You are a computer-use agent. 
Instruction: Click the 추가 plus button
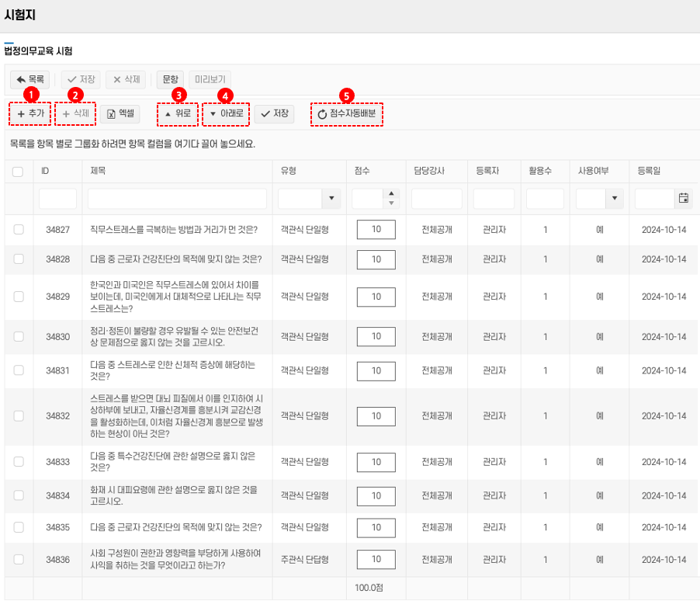point(30,114)
